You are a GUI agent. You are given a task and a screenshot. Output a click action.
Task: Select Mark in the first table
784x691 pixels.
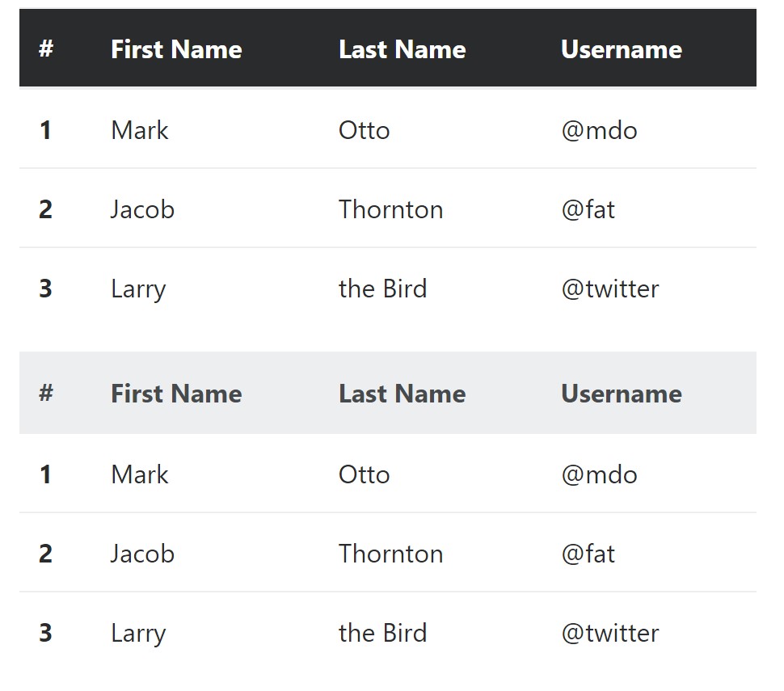(x=140, y=130)
